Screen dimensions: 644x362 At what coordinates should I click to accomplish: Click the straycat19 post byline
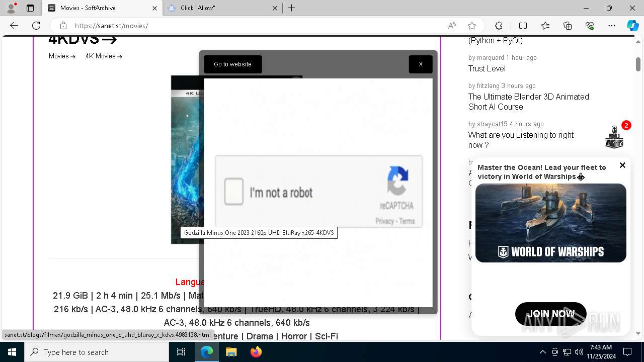tap(506, 124)
